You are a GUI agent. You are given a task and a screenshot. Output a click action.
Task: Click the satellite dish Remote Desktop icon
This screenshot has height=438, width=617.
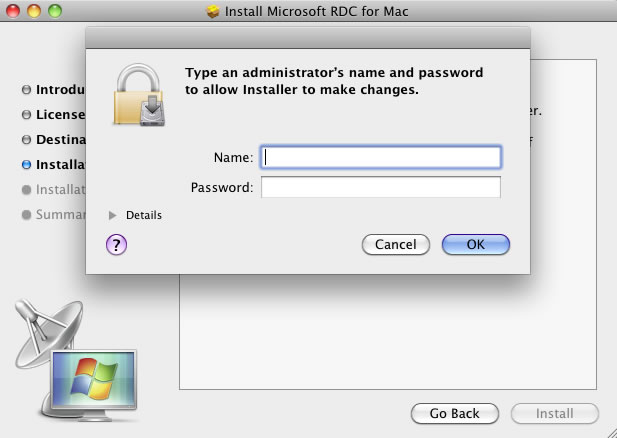[x=49, y=333]
